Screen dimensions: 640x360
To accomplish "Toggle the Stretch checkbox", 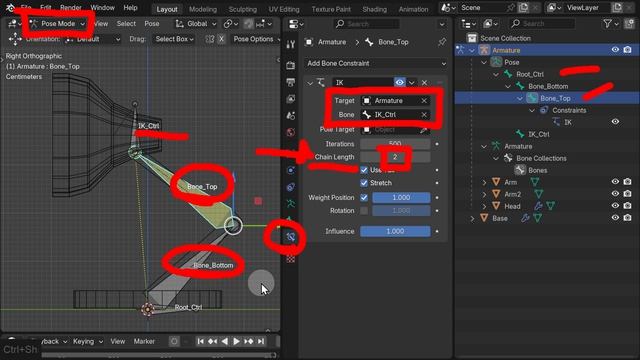I will pos(364,183).
